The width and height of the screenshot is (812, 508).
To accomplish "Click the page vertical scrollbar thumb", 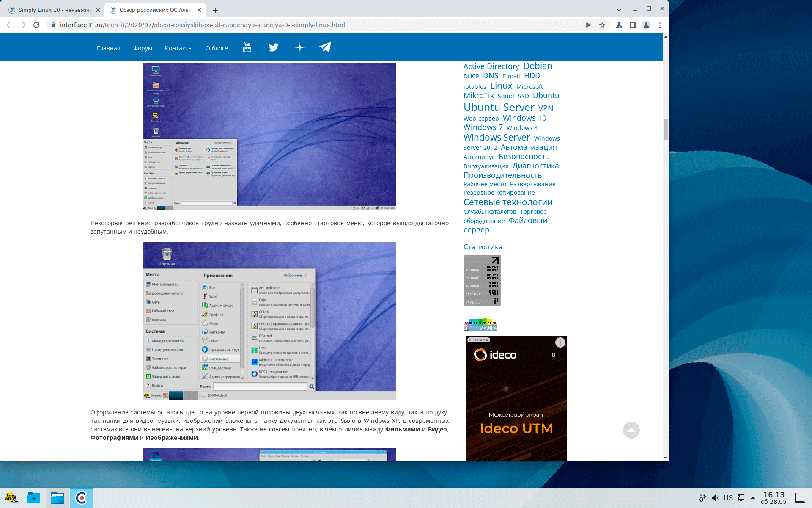I will tap(666, 130).
